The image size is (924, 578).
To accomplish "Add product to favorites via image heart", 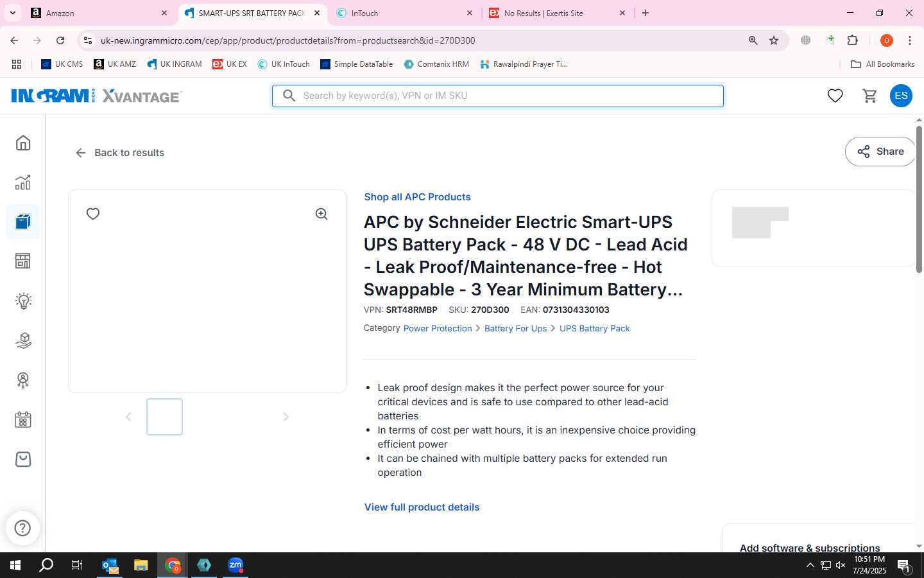I will pos(93,214).
